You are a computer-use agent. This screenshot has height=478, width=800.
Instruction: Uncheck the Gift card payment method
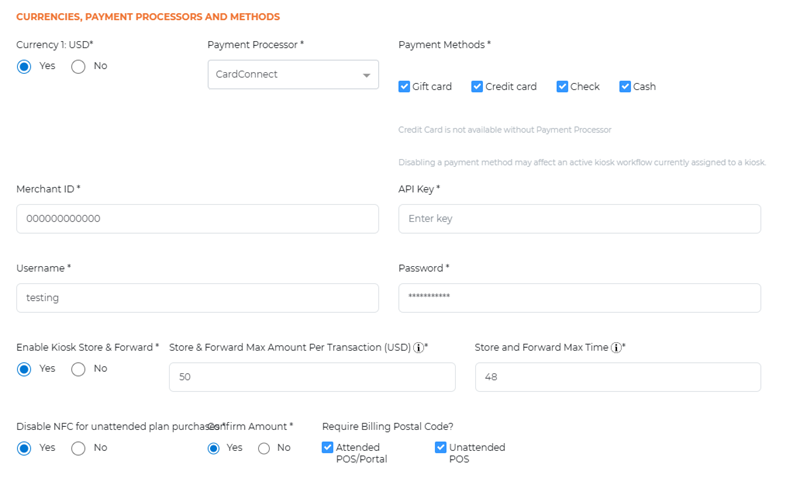(404, 87)
